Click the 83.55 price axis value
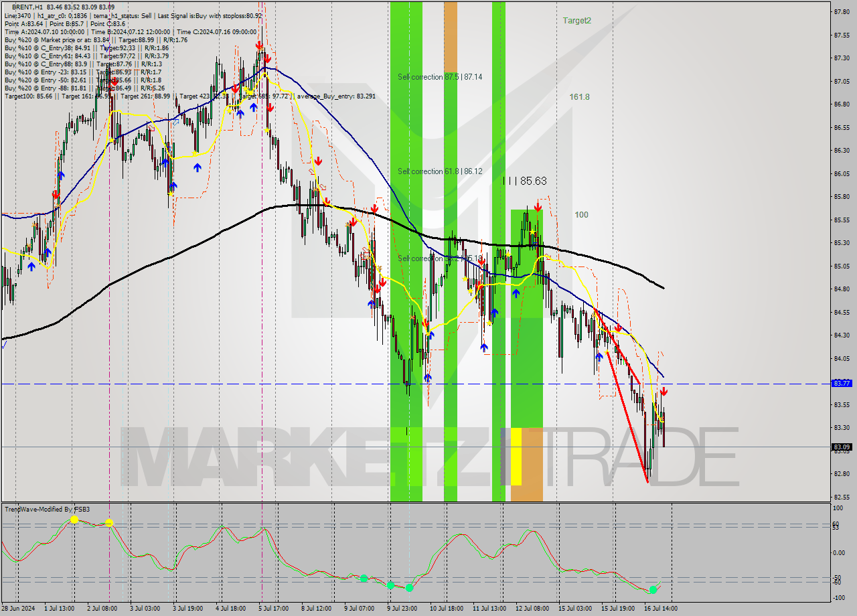 click(x=842, y=405)
